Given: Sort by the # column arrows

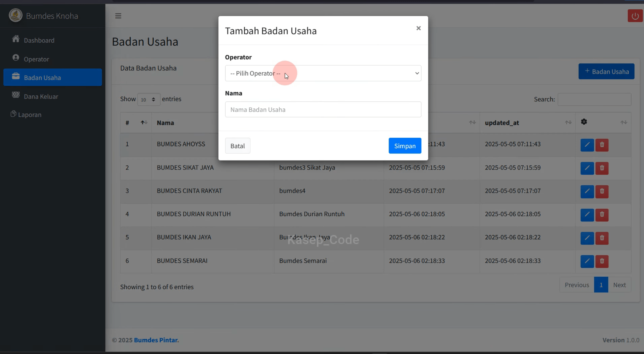Looking at the screenshot, I should point(144,122).
